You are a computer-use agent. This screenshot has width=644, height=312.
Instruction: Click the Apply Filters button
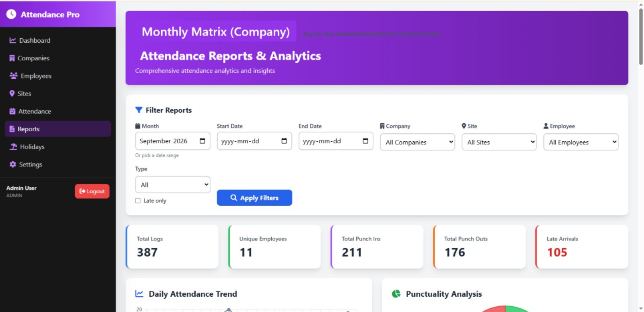click(254, 198)
